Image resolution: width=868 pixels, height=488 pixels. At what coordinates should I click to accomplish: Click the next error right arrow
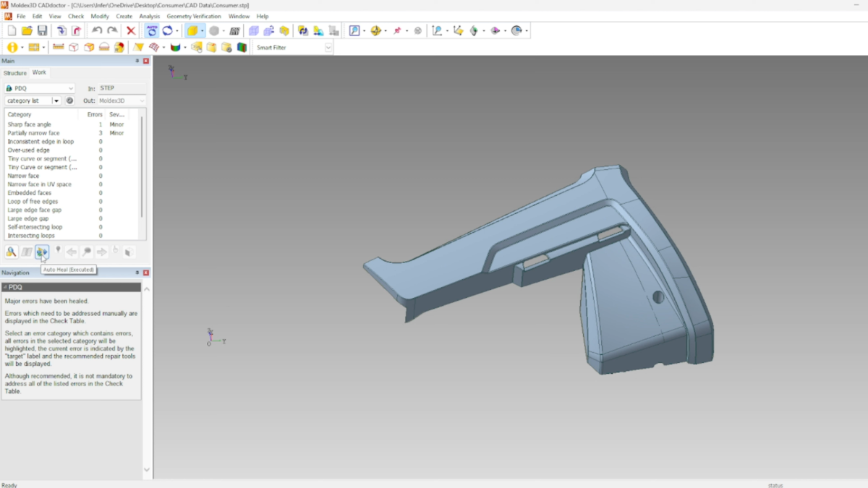(x=102, y=252)
